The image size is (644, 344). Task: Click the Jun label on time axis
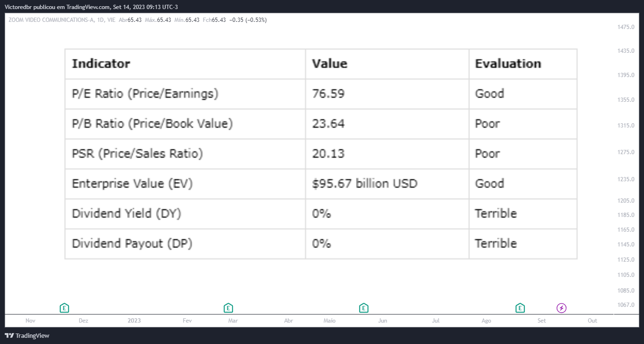pyautogui.click(x=383, y=321)
